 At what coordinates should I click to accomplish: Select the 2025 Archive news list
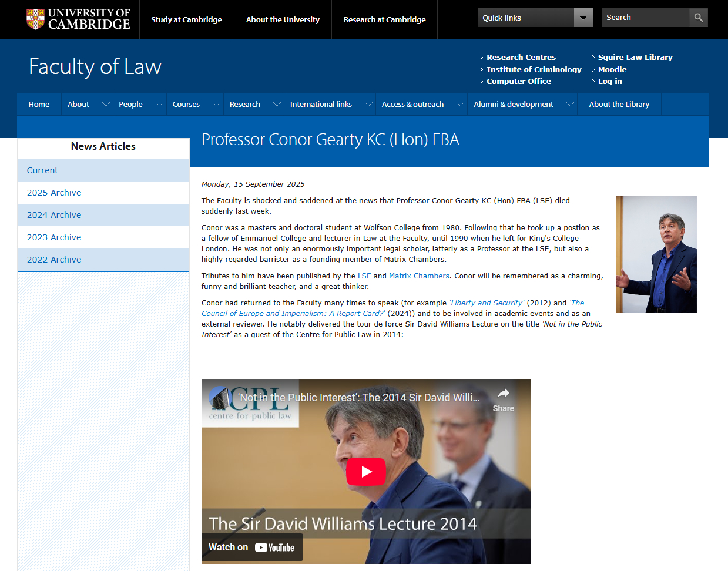pos(54,193)
